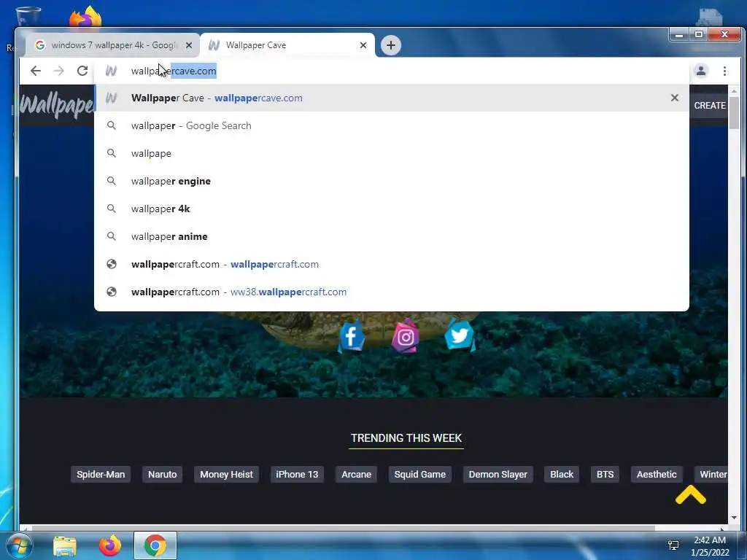Open Windows Explorer from the taskbar
Image resolution: width=747 pixels, height=560 pixels.
point(65,546)
